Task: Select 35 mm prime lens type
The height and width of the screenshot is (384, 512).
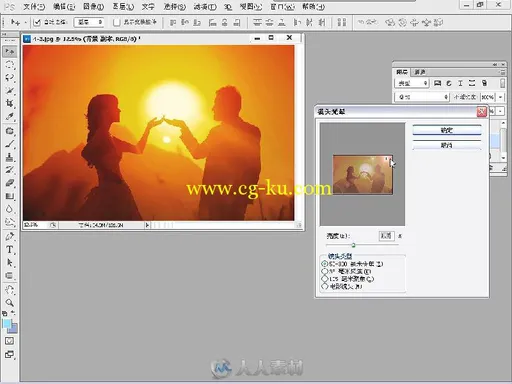Action: 324,271
